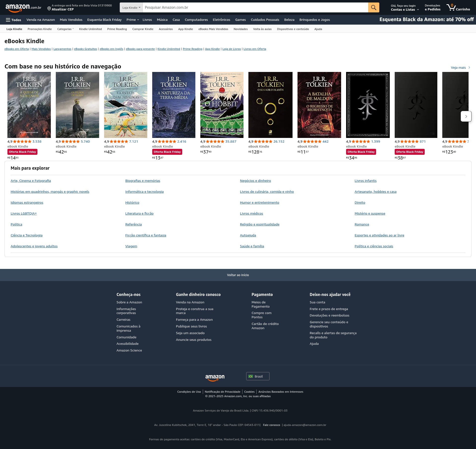The height and width of the screenshot is (449, 476).
Task: Click the Amazon.com.br logo
Action: coord(23,8)
